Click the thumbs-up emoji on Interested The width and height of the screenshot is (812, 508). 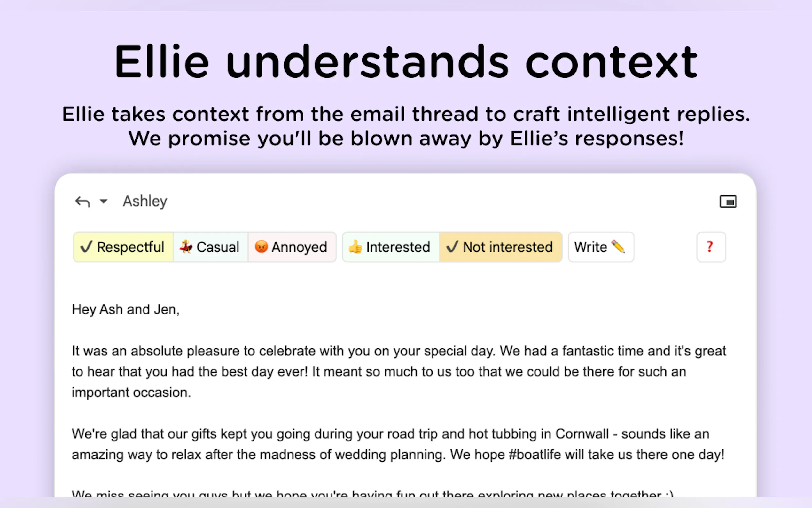(355, 247)
